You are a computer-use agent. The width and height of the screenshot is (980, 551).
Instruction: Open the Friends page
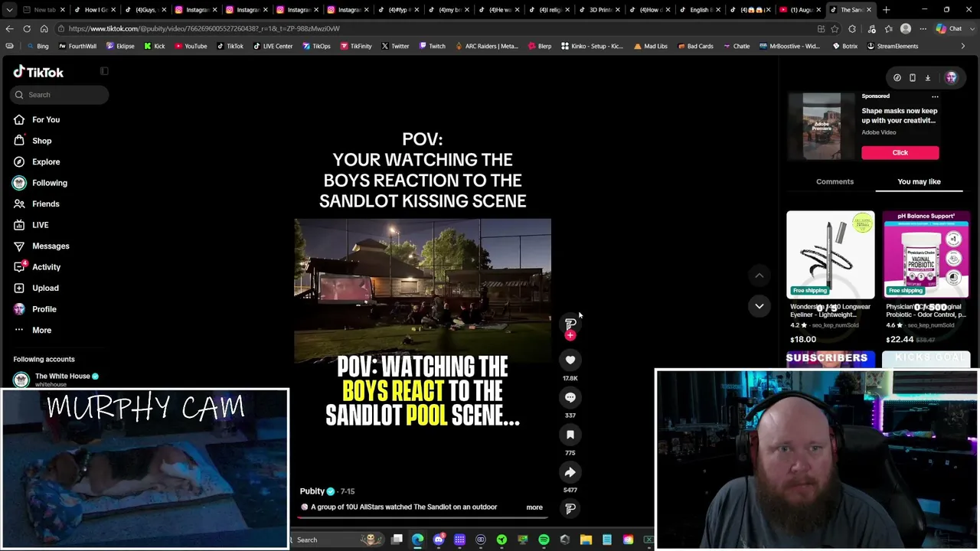pyautogui.click(x=46, y=204)
